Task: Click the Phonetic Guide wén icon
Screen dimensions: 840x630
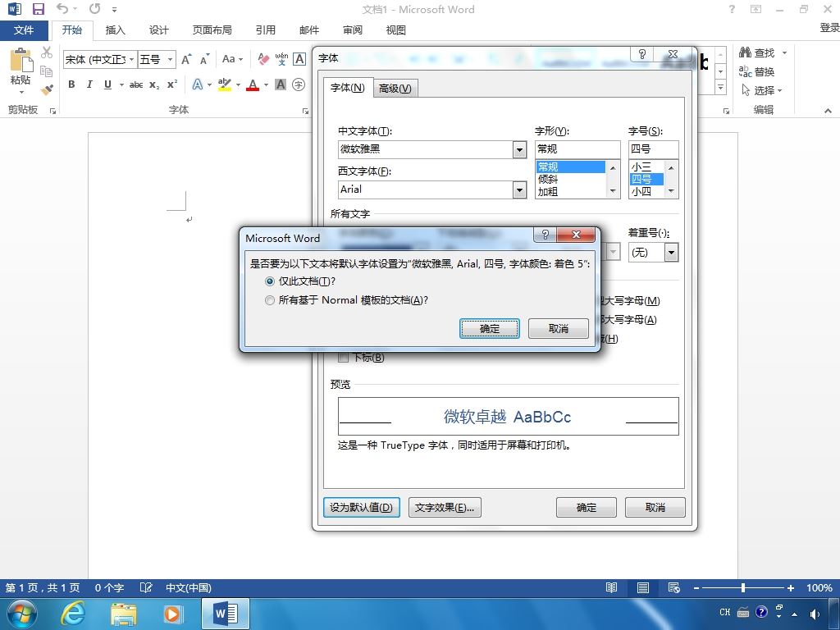Action: [x=282, y=59]
